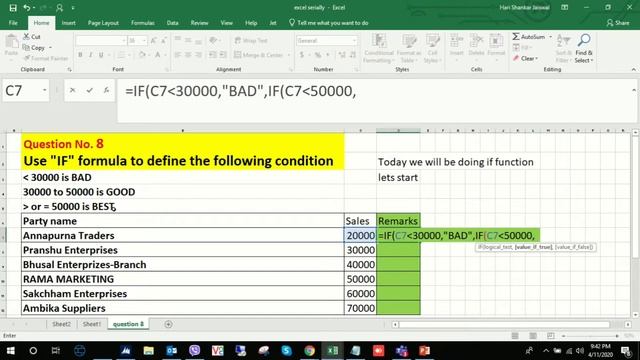Open the font name dropdown
The image size is (640, 360).
pos(123,41)
